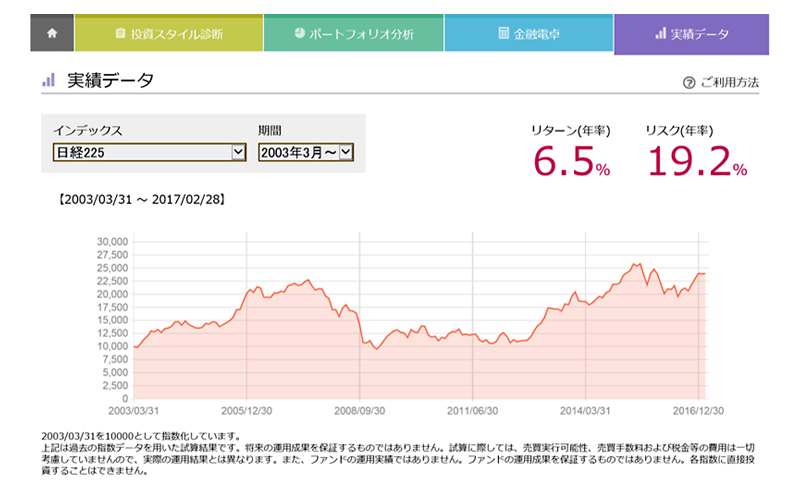Screen dimensions: 800x500
Task: Click the 2011/06/30 x-axis date label
Action: point(474,410)
